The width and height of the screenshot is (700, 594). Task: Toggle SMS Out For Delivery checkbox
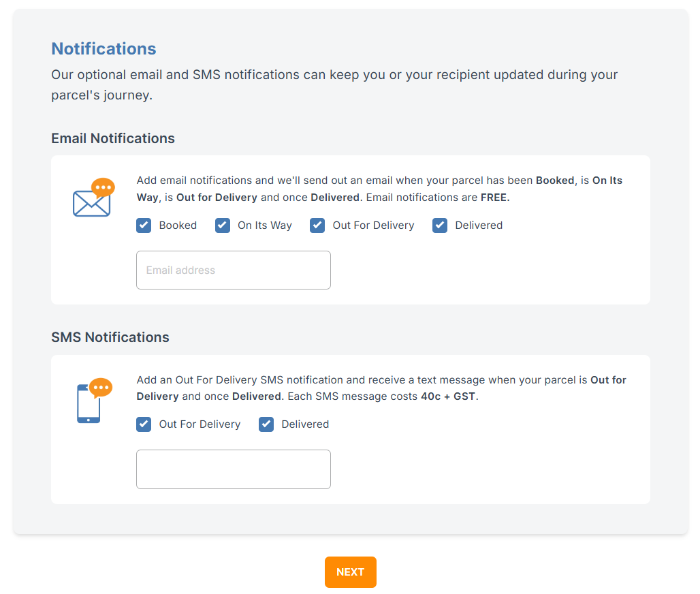[x=144, y=424]
